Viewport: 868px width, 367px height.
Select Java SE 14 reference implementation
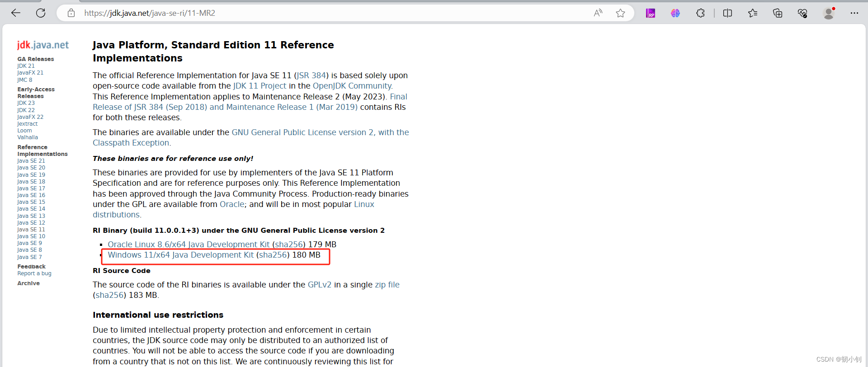31,209
